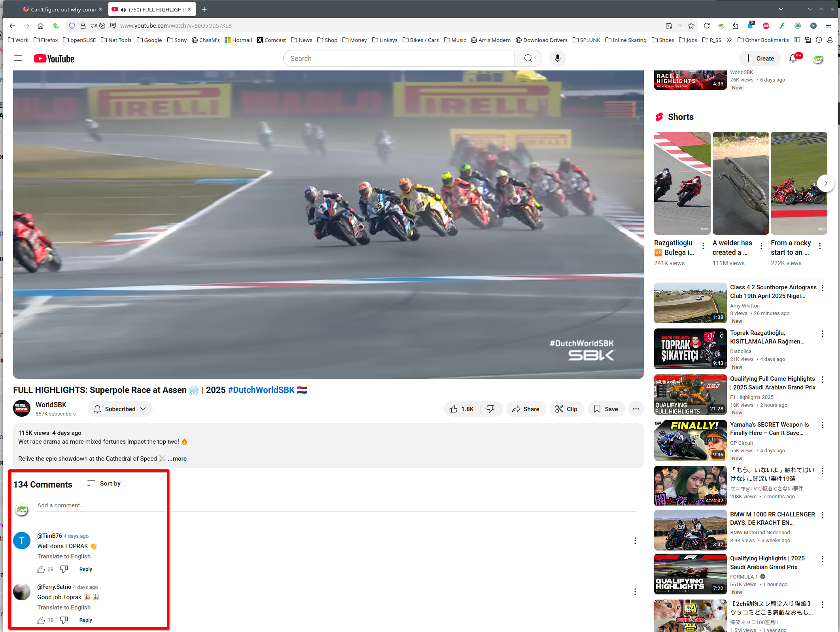The height and width of the screenshot is (632, 840).
Task: Click Add a comment field
Action: click(337, 505)
